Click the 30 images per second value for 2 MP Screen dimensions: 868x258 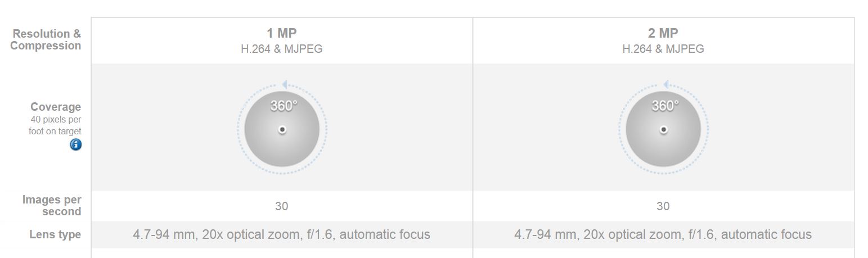[x=663, y=206]
